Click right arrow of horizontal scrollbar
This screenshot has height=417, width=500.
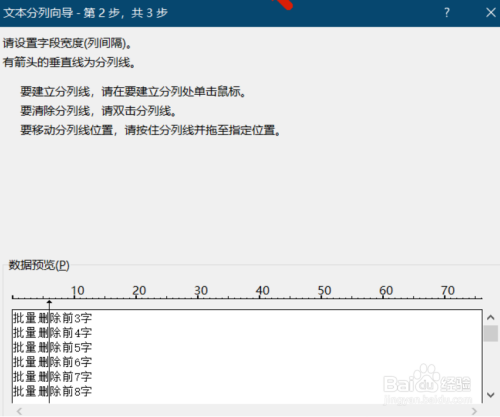(474, 411)
